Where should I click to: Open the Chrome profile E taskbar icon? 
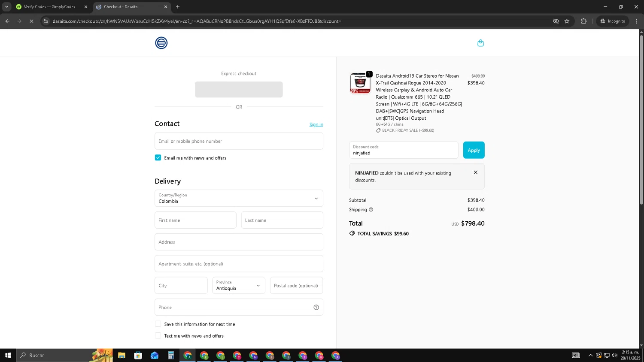204,355
